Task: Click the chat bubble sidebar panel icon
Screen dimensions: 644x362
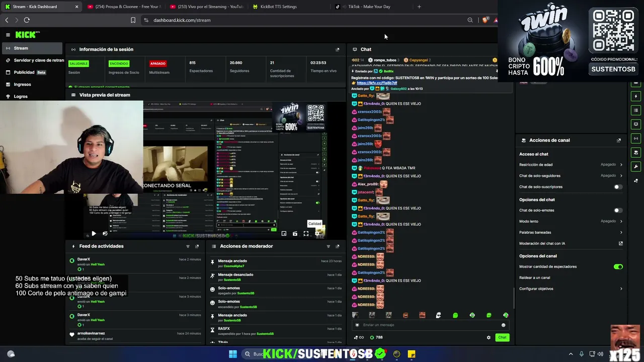Action: [636, 124]
